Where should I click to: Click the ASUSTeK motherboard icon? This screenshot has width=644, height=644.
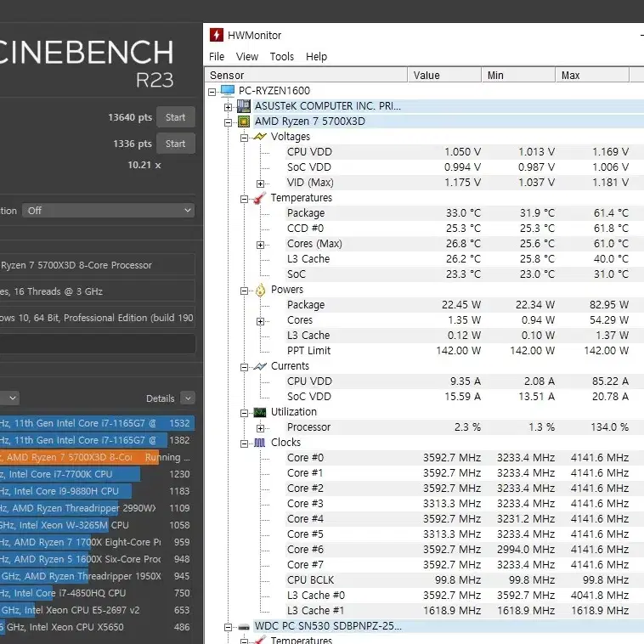tap(244, 106)
